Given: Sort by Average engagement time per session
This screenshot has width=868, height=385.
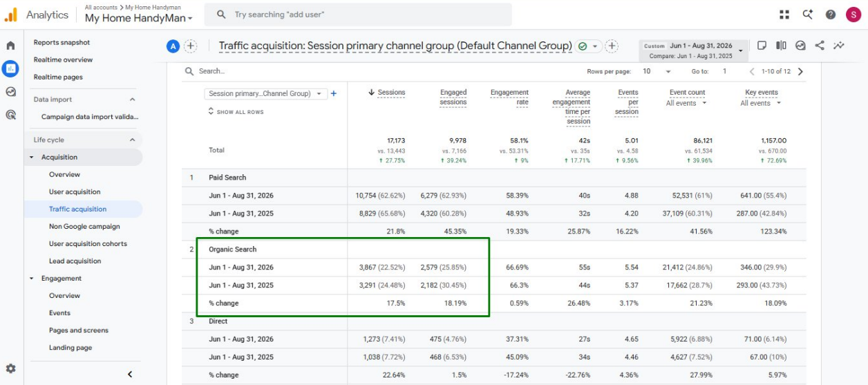Looking at the screenshot, I should coord(572,106).
